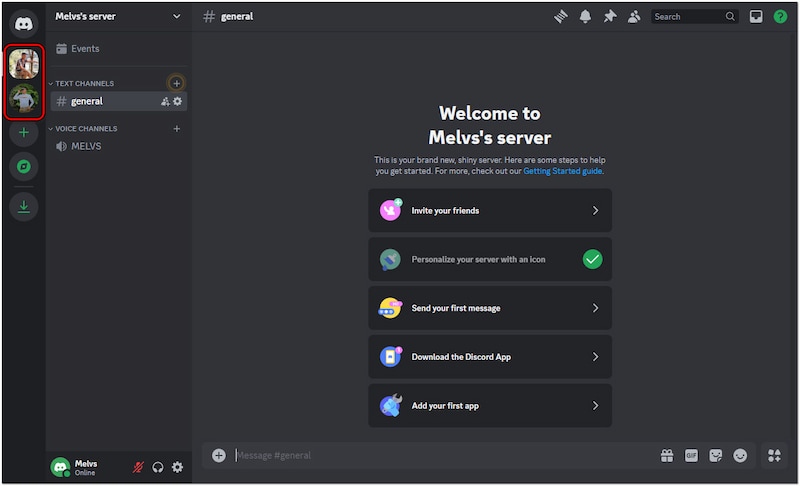Open Explore Discoverable Servers compass icon
The image size is (800, 486).
(x=24, y=166)
